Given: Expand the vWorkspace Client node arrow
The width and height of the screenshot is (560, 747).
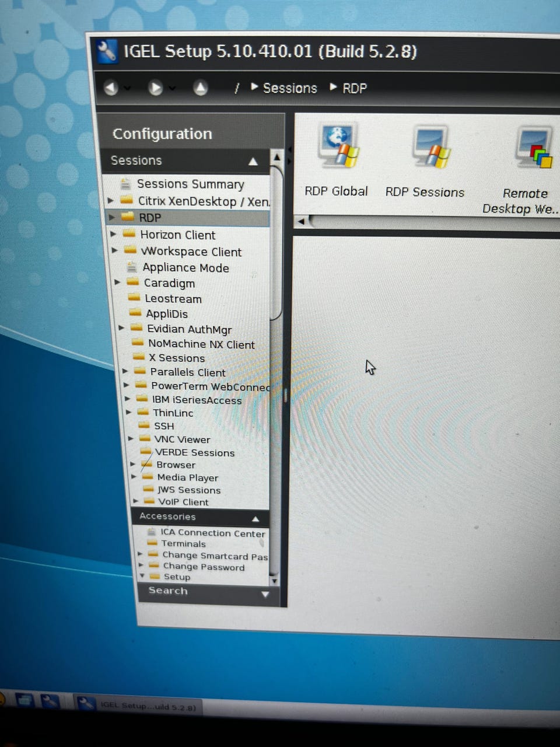Looking at the screenshot, I should click(x=115, y=251).
